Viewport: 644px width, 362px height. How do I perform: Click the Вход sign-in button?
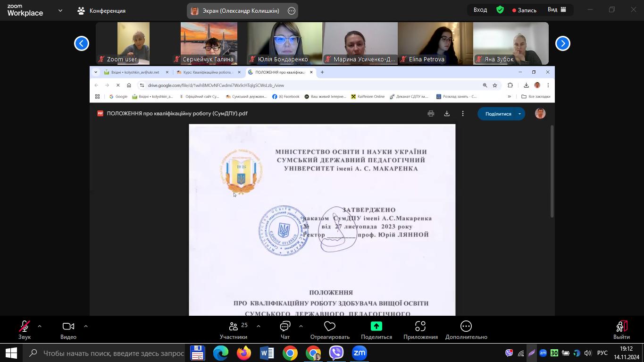(480, 10)
